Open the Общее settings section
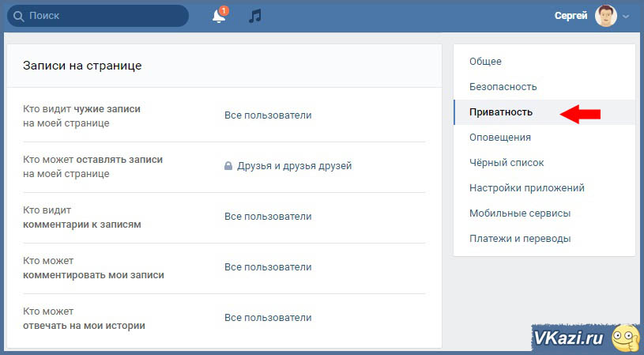 coord(485,62)
